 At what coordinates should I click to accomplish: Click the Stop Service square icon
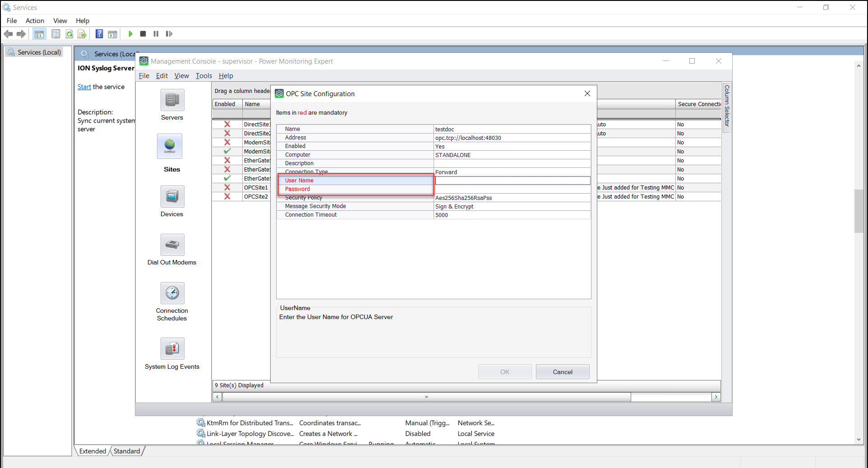point(143,34)
